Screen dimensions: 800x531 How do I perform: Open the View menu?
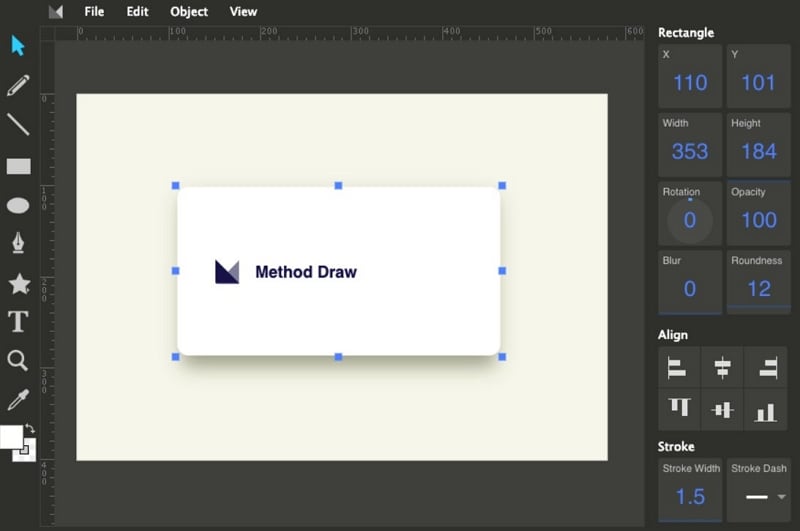click(243, 12)
